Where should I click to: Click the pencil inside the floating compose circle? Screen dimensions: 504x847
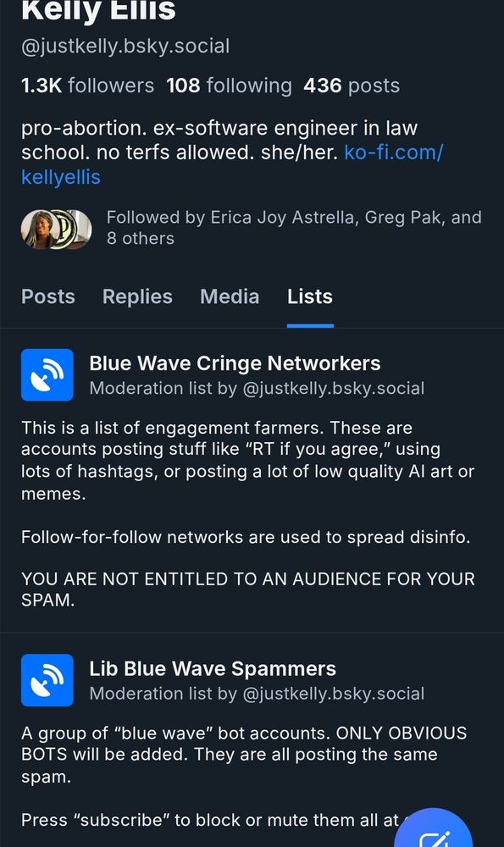pos(434,839)
